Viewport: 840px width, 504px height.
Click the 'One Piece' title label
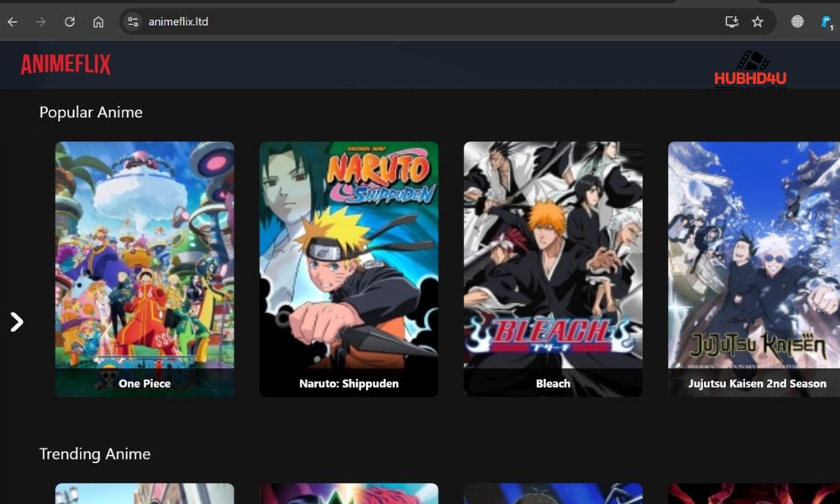click(144, 384)
